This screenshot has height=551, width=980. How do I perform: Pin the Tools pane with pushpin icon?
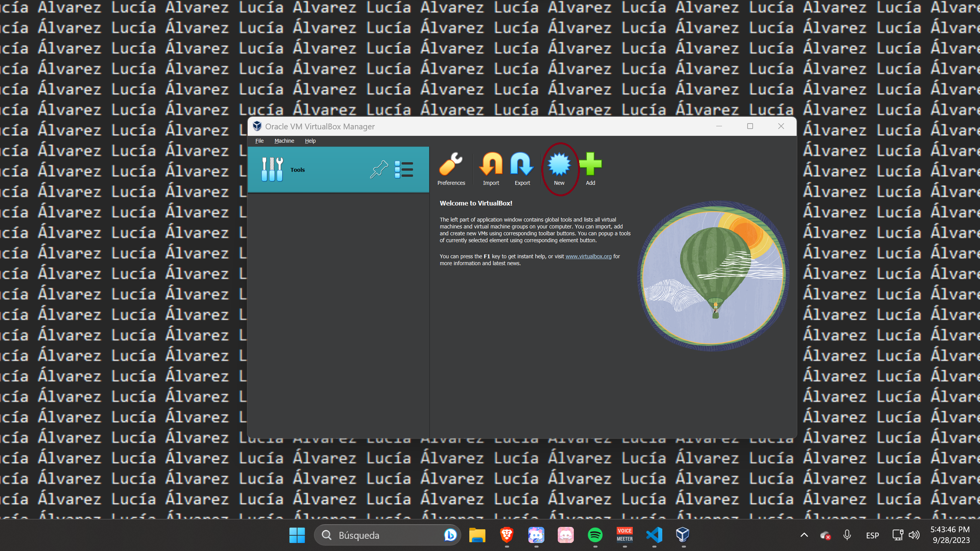[x=379, y=170]
